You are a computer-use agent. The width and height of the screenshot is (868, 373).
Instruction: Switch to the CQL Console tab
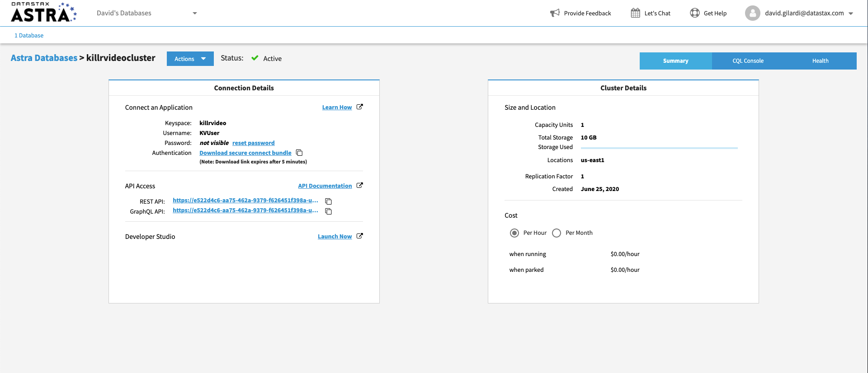click(748, 61)
